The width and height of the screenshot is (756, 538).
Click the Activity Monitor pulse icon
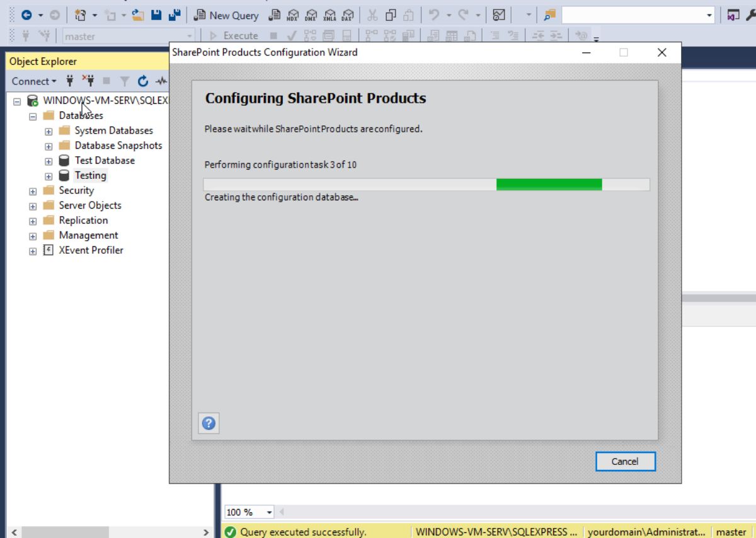click(x=162, y=81)
